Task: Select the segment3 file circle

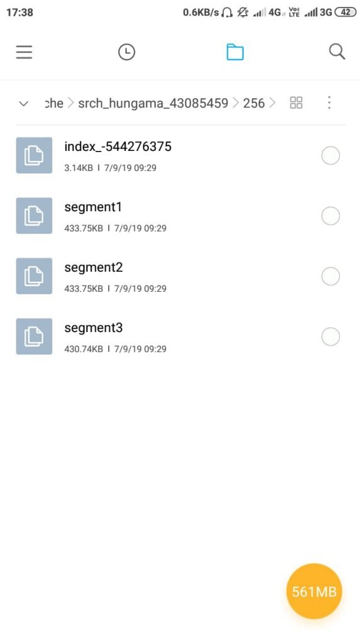Action: click(331, 336)
